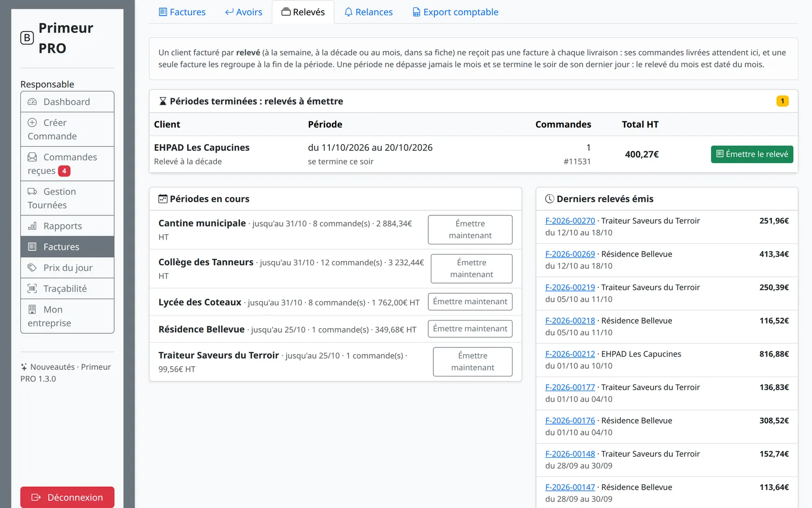Image resolution: width=812 pixels, height=508 pixels.
Task: Click the clock icon beside Derniers relevés émis
Action: click(x=550, y=199)
